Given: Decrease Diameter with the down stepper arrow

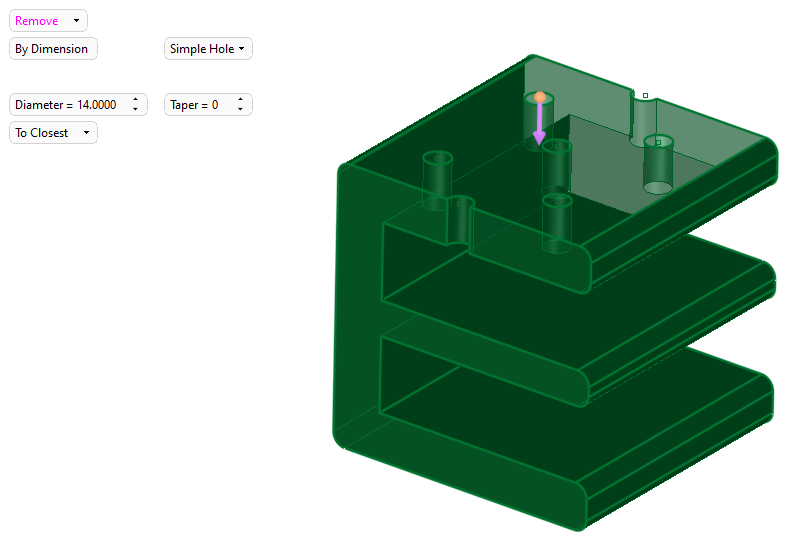Looking at the screenshot, I should [x=135, y=109].
